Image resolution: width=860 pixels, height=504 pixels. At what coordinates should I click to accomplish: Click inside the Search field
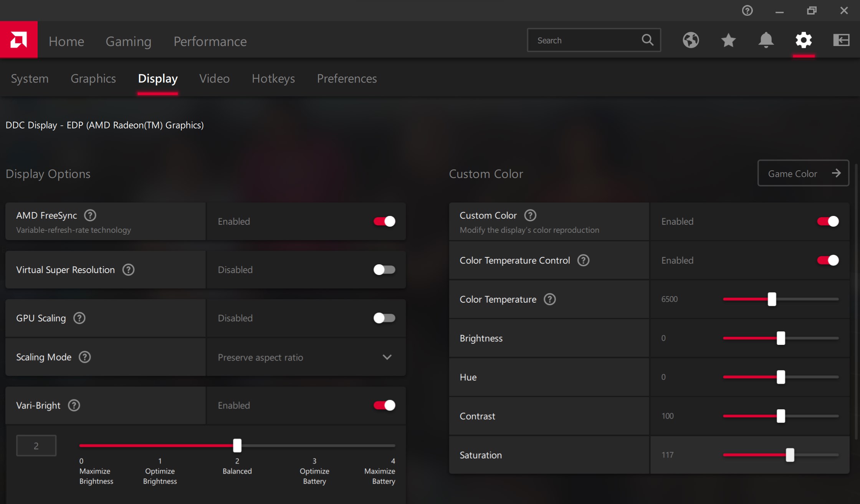point(584,40)
